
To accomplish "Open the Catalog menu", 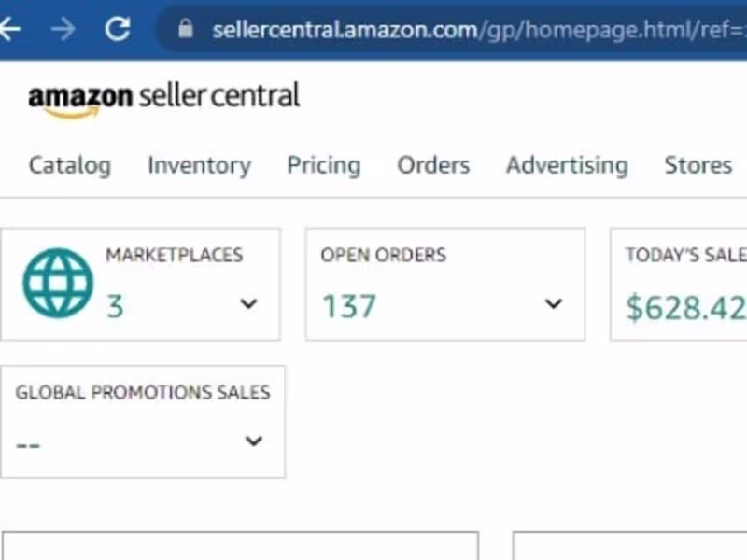I will 69,165.
